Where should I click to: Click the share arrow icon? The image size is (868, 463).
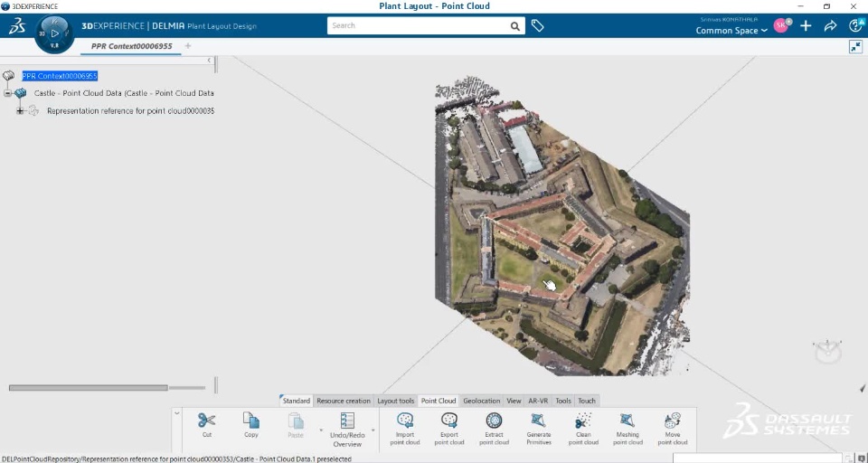click(830, 25)
